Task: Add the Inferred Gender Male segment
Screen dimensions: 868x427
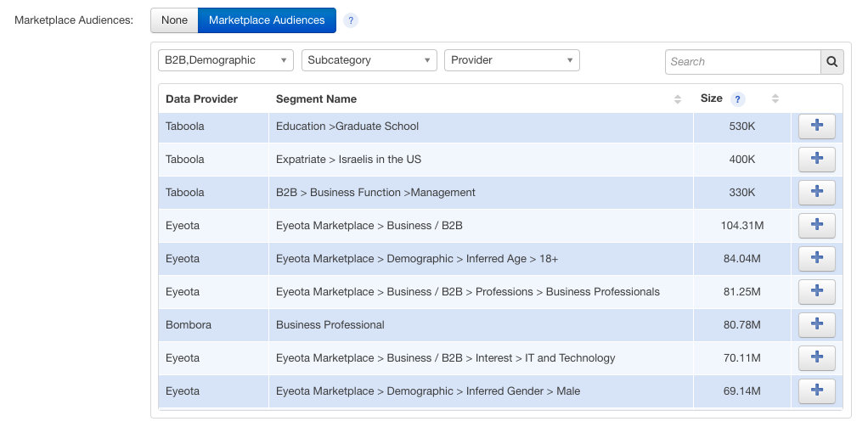Action: click(816, 391)
